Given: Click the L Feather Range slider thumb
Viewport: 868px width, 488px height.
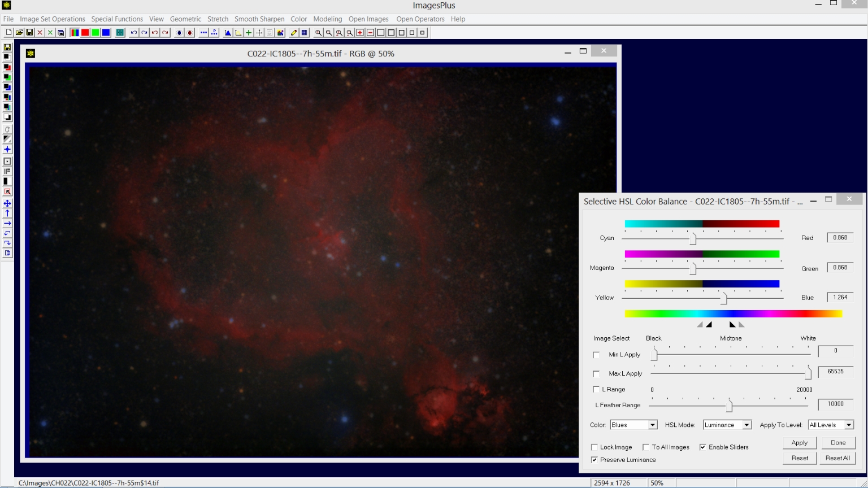Looking at the screenshot, I should (729, 406).
